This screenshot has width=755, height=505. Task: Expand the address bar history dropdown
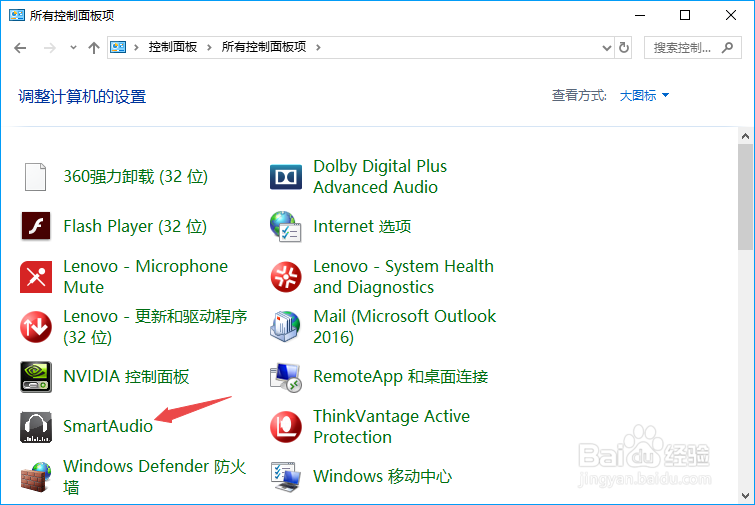(x=607, y=48)
